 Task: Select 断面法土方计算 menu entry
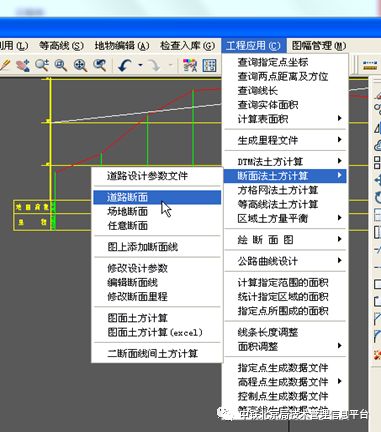[x=285, y=176]
